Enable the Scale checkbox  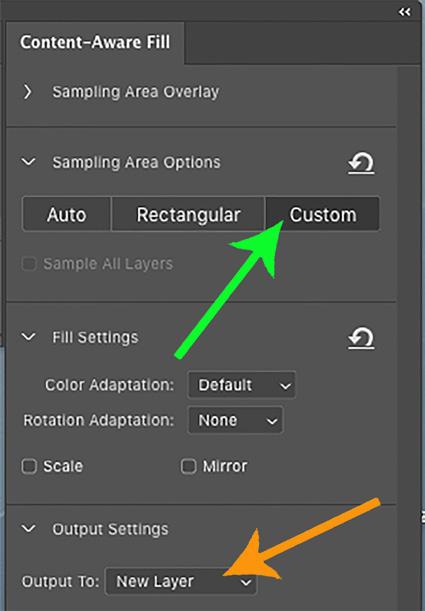click(29, 466)
